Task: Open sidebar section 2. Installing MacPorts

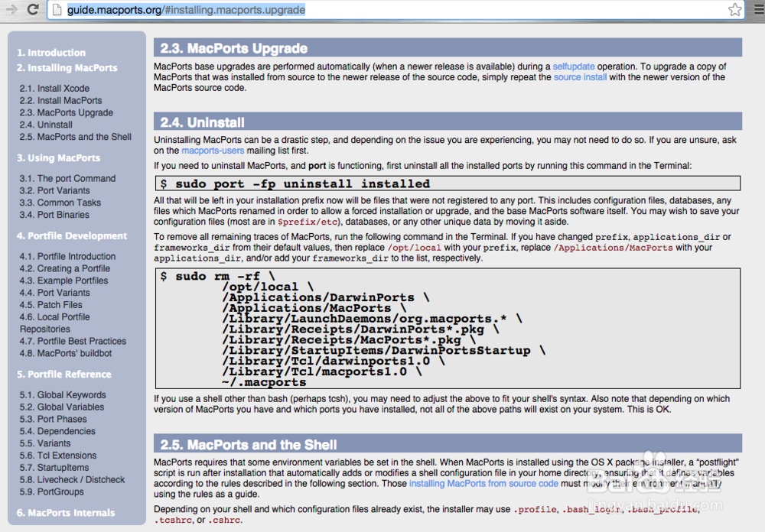Action: pos(67,68)
